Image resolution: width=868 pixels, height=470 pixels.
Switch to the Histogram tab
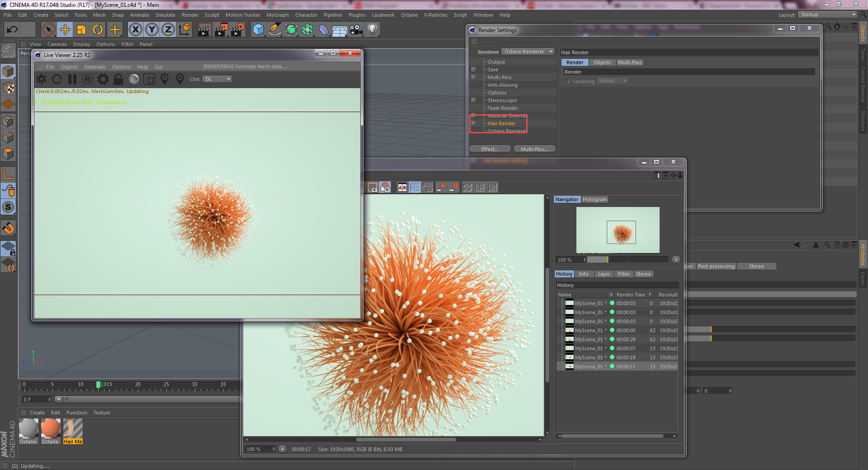point(594,199)
